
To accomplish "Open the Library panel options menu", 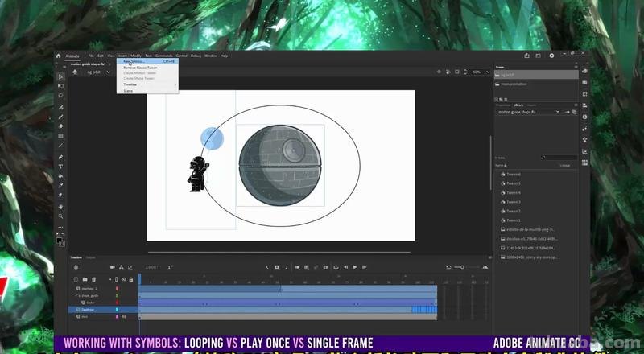I will pos(576,105).
